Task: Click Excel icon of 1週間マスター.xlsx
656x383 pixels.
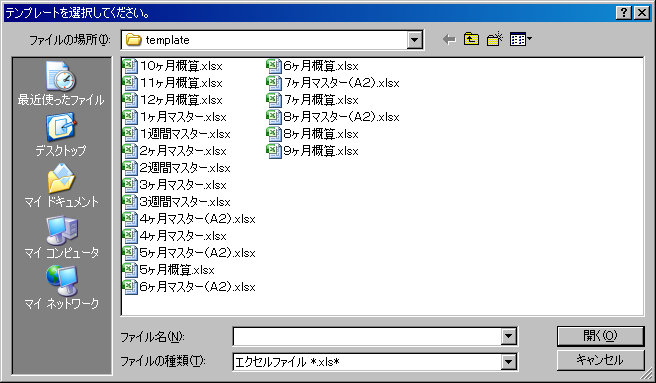Action: click(130, 134)
